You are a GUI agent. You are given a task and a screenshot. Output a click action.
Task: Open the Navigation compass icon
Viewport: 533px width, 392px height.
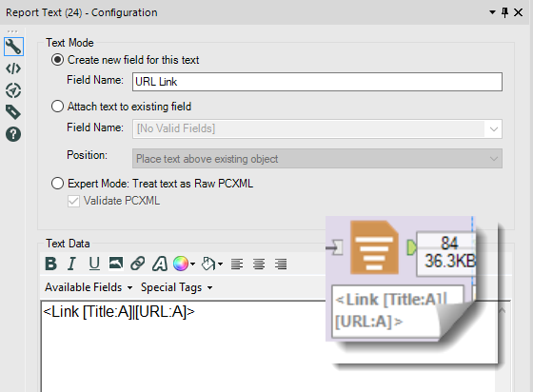13,90
